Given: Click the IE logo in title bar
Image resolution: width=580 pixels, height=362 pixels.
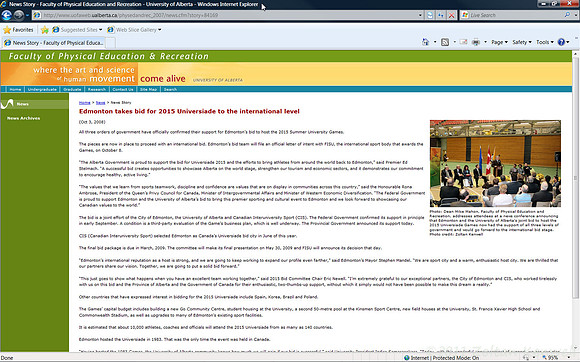Looking at the screenshot, I should [x=4, y=4].
